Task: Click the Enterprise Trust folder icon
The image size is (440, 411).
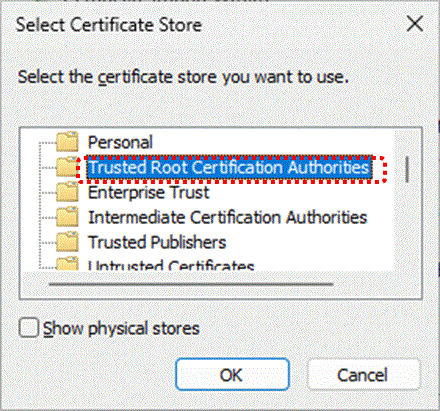Action: coord(67,192)
